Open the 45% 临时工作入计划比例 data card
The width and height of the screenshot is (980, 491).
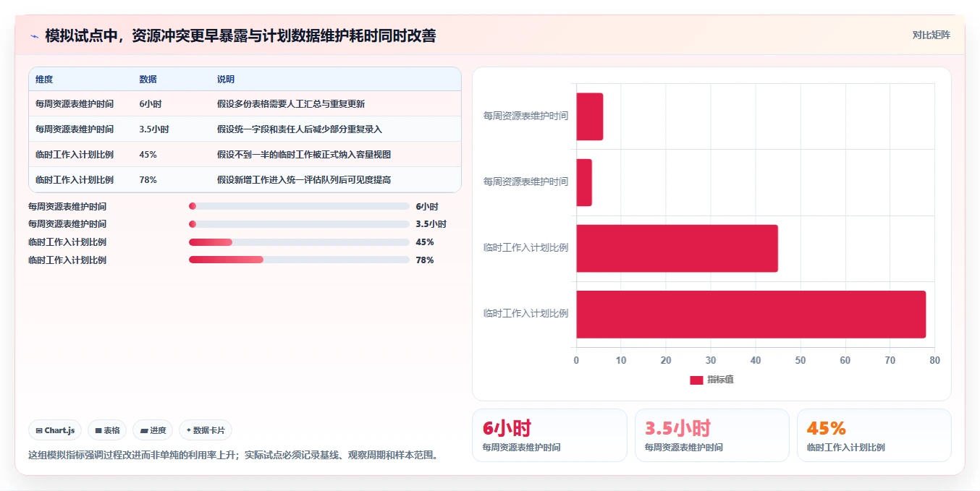coord(874,435)
